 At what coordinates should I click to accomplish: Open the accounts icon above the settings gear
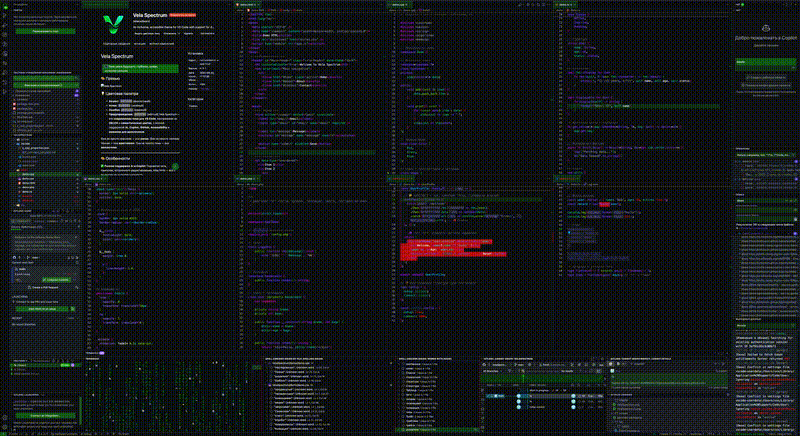(5, 417)
